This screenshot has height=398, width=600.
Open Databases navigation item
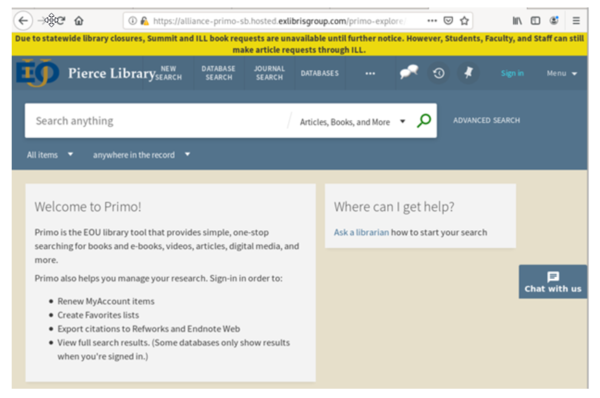(x=320, y=73)
